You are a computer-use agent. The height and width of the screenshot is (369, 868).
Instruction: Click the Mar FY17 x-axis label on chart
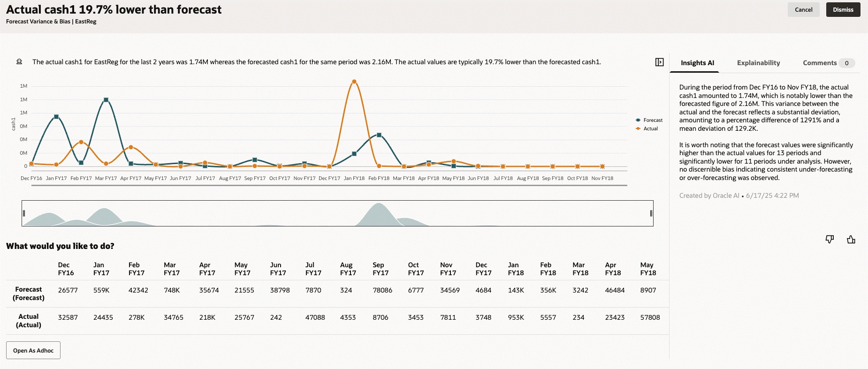pyautogui.click(x=106, y=178)
